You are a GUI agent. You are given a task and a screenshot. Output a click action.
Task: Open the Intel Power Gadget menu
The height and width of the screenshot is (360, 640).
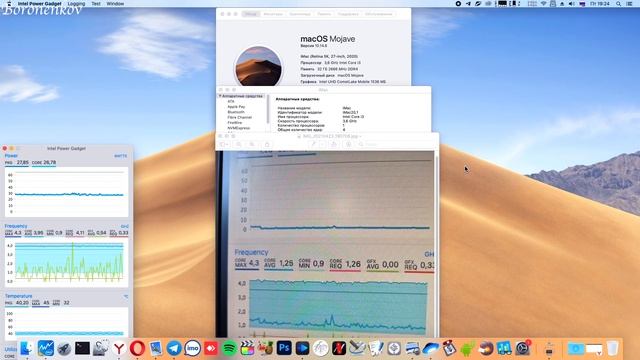(39, 4)
